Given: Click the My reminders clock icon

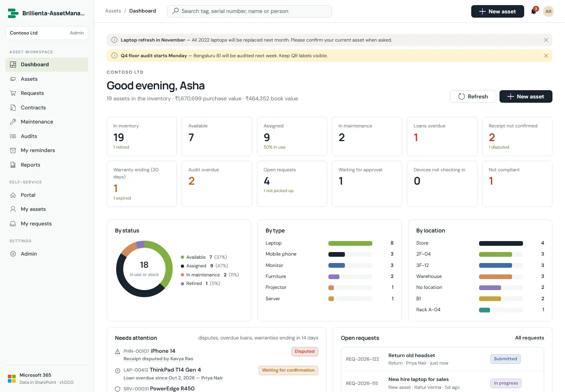Looking at the screenshot, I should (x=13, y=151).
